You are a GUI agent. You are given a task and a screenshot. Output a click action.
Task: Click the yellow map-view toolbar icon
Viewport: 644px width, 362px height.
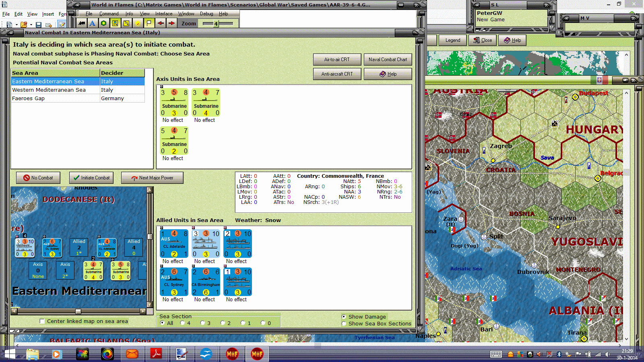coord(115,23)
